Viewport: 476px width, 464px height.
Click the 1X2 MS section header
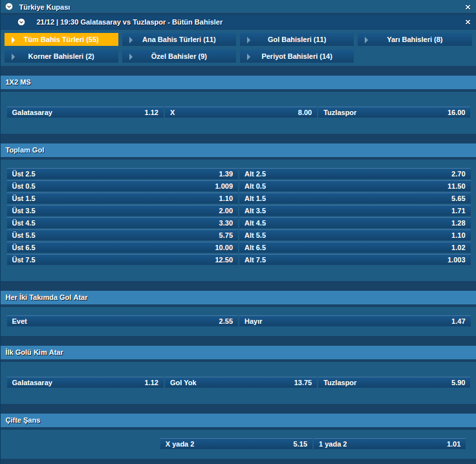click(x=238, y=83)
